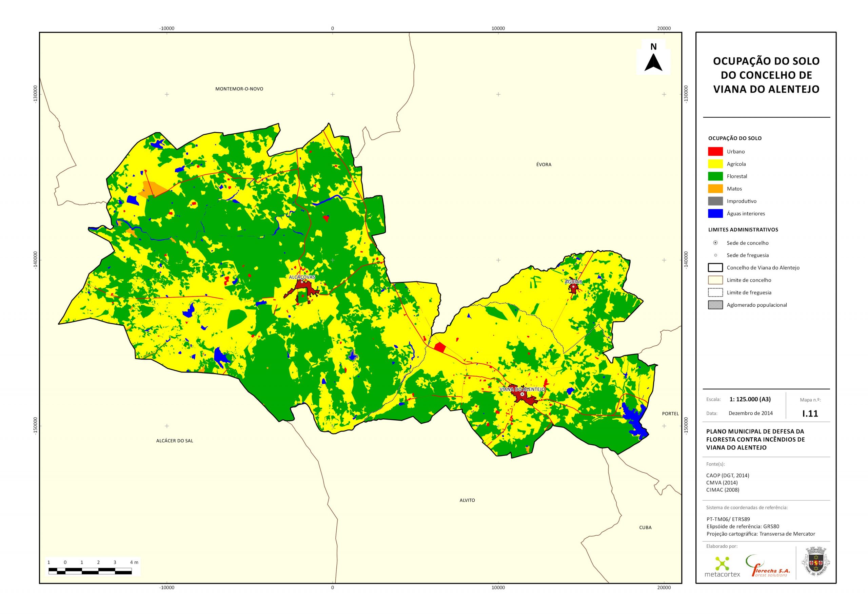Click the Aguiar town marker on map

click(573, 287)
